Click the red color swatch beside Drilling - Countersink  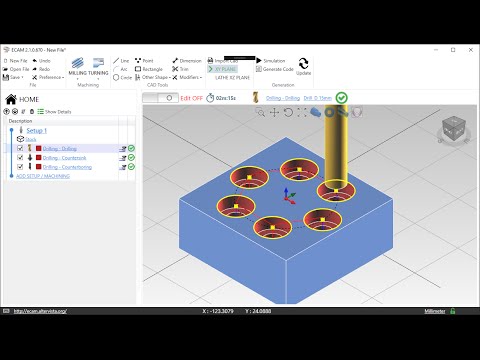[39, 157]
